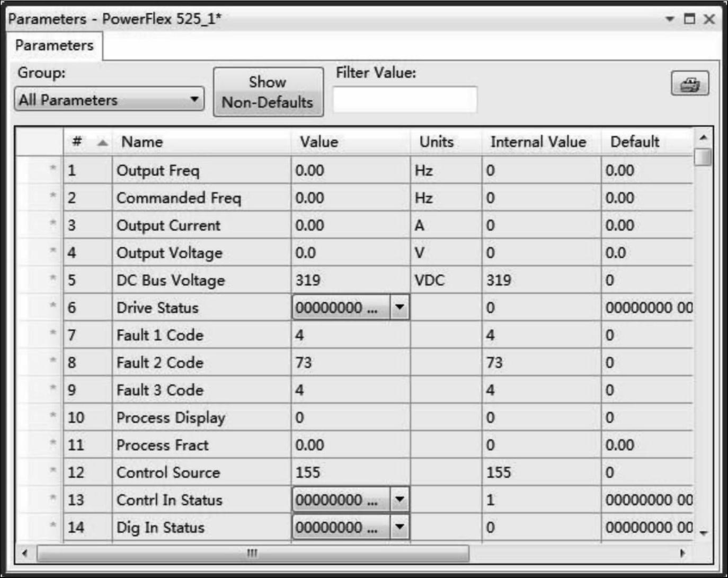Expand the Dig In Status value dropdown
This screenshot has width=728, height=578.
399,527
